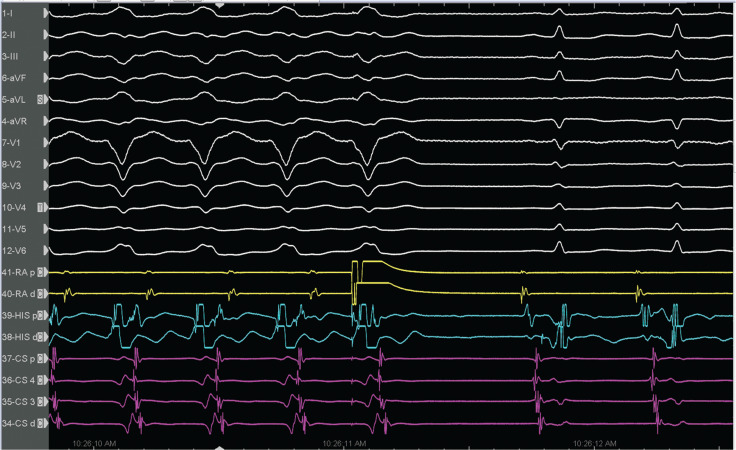Select the 9-V3 channel label

click(x=14, y=186)
